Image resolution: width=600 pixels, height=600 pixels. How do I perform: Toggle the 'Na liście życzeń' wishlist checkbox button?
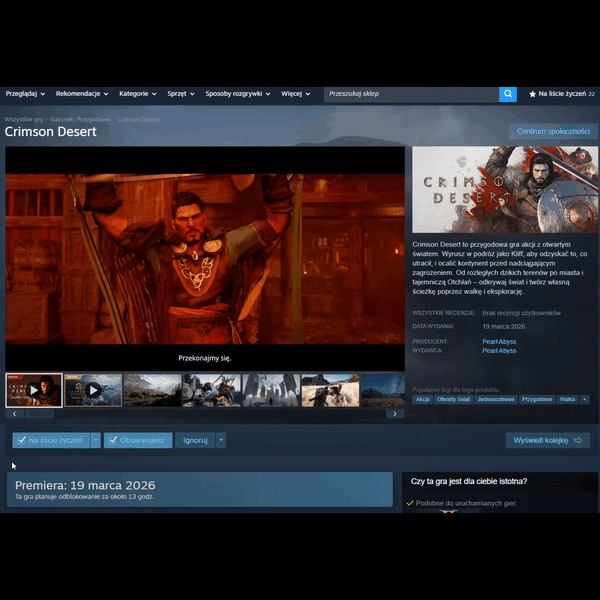pos(51,440)
